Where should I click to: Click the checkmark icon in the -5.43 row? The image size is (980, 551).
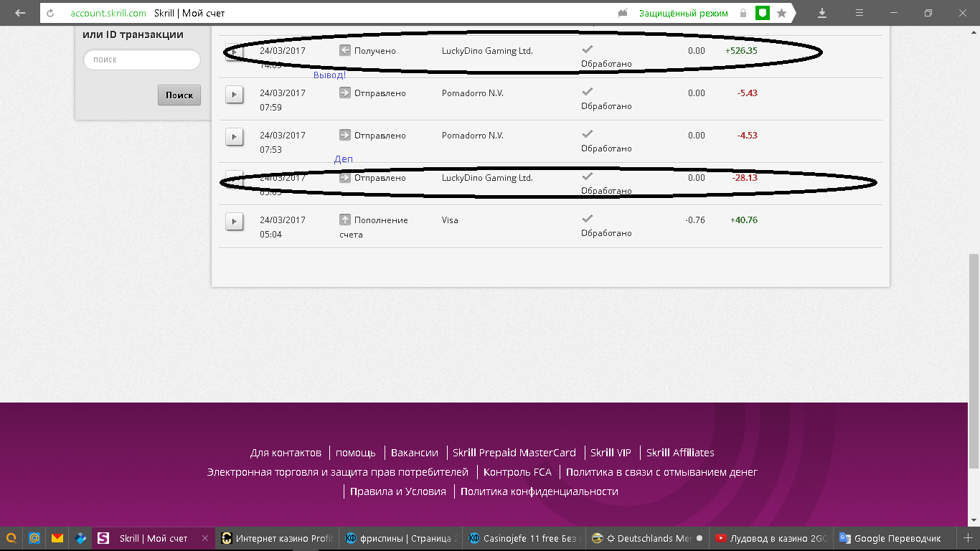(x=588, y=91)
